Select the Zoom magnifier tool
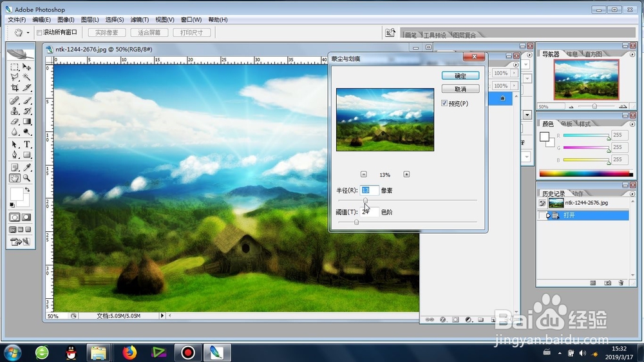Viewport: 644px width, 362px height. point(26,178)
